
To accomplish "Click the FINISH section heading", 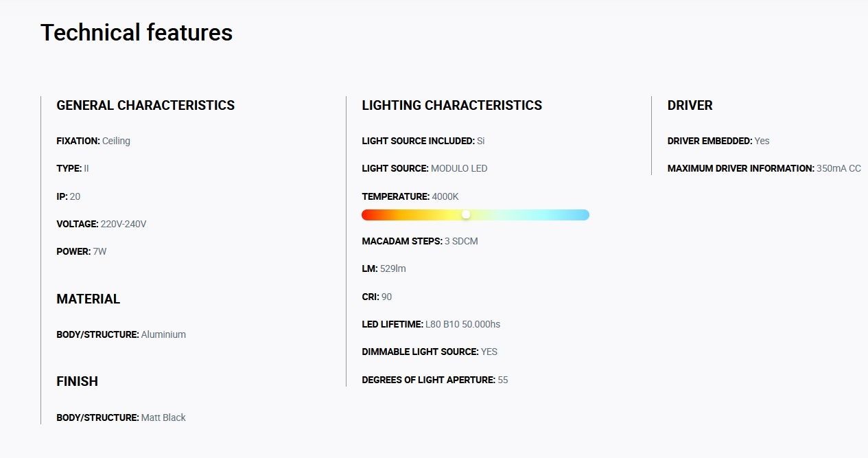I will [78, 381].
